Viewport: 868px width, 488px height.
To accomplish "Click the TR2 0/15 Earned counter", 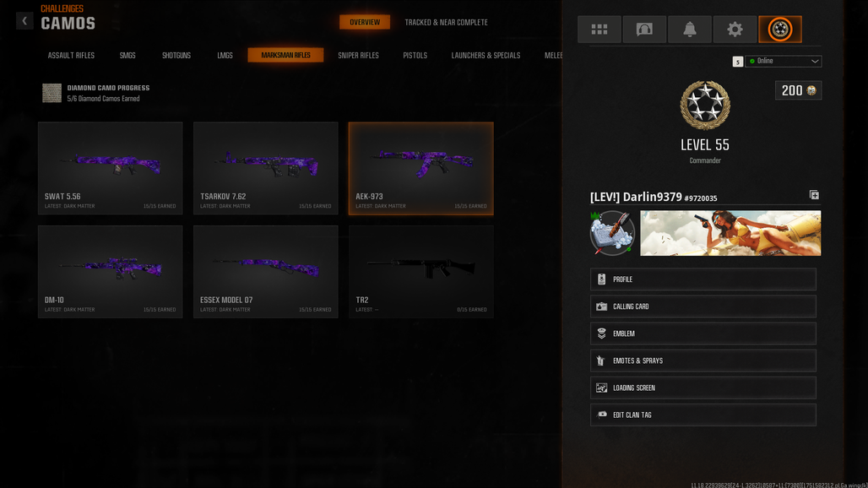I will [472, 310].
